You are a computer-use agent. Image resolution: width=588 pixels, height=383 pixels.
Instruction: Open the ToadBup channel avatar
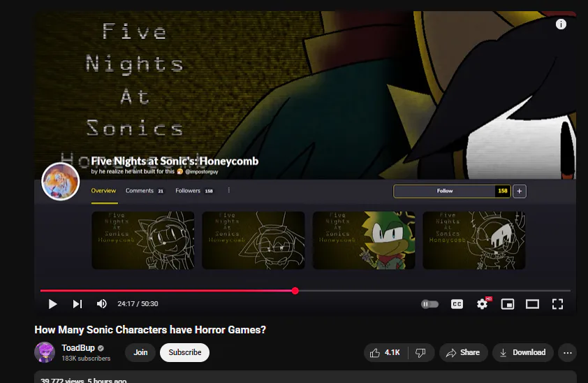click(x=45, y=352)
